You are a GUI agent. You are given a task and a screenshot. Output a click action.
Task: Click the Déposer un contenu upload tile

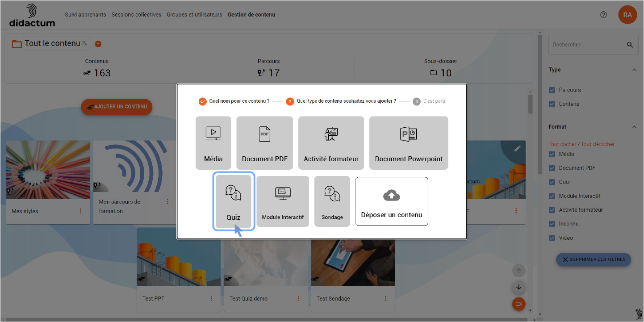[x=392, y=201]
